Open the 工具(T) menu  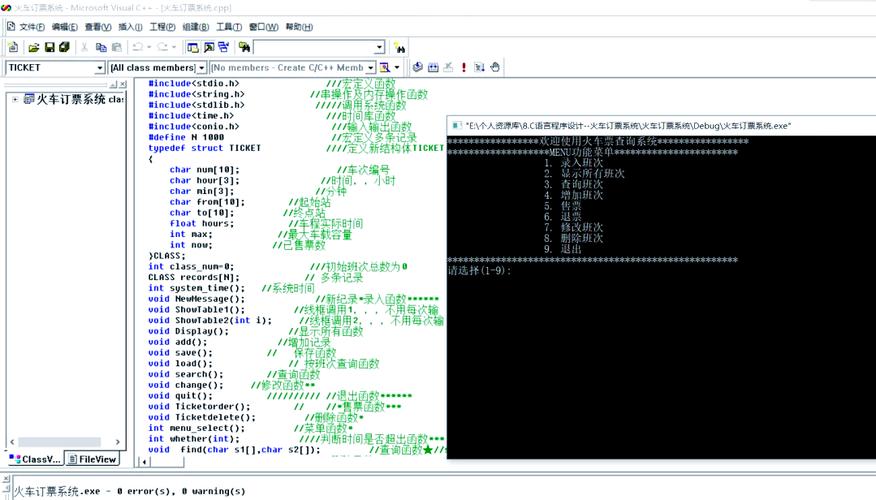[229, 27]
